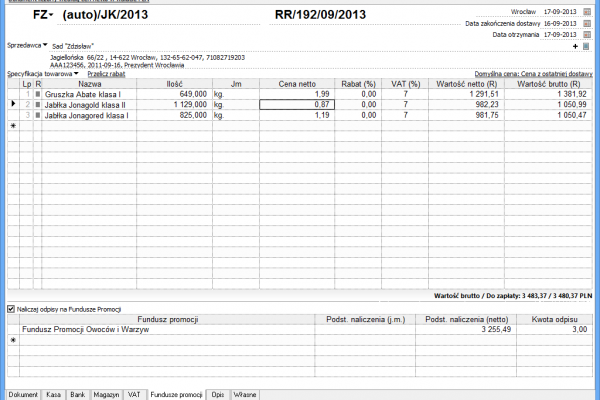Screen dimensions: 600x400
Task: Toggle Naliczaj odpisy na Fundusze Promocji checkbox
Action: 11,309
